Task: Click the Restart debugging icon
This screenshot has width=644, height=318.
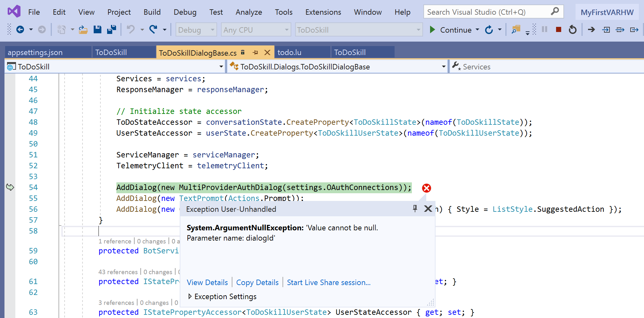Action: pyautogui.click(x=573, y=29)
